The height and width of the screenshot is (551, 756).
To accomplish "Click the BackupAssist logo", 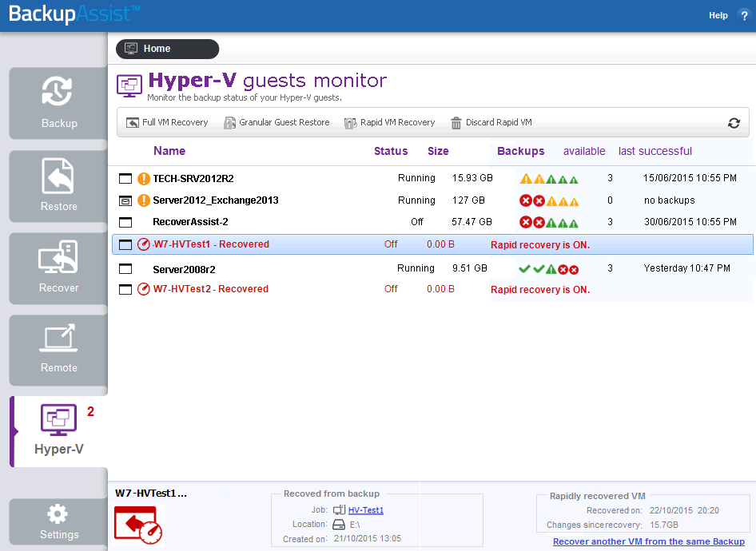I will click(74, 14).
